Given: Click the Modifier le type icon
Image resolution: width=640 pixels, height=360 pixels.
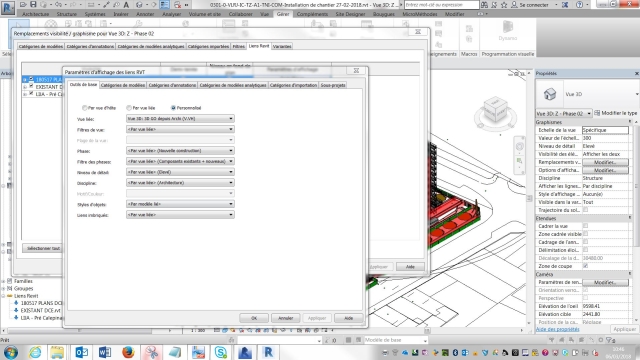Looking at the screenshot, I should click(x=597, y=113).
